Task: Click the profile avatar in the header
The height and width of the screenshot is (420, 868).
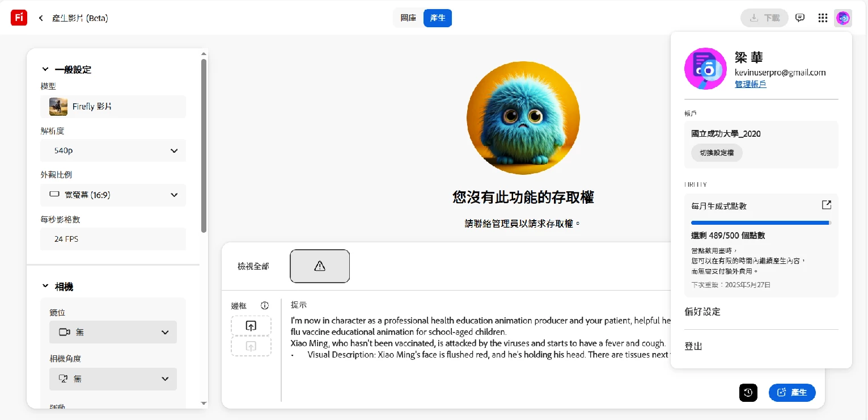Action: 843,18
